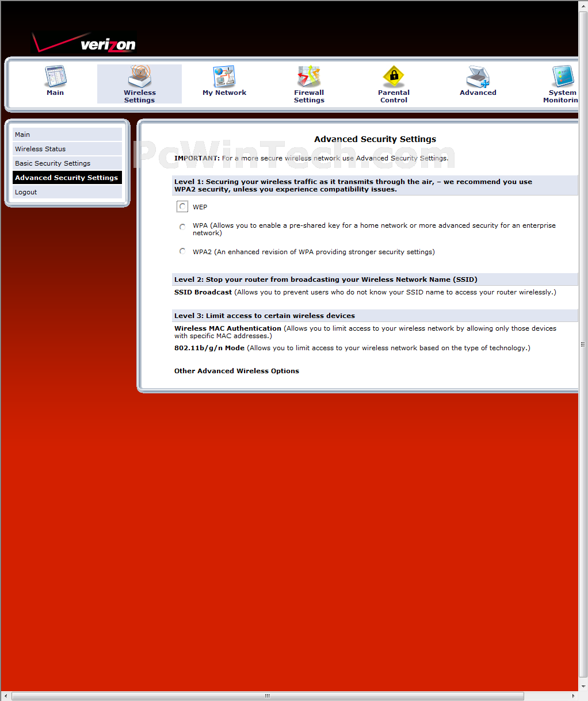Click the Advanced settings icon

478,76
